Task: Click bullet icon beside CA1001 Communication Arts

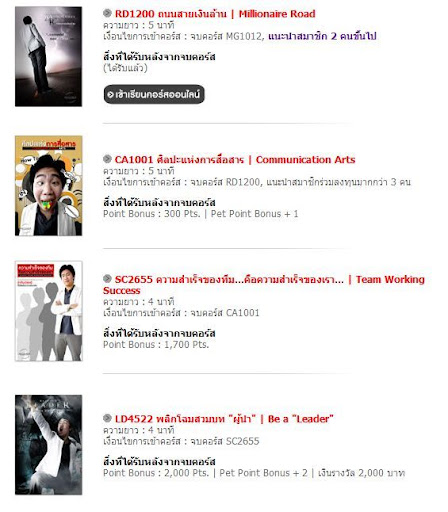Action: (107, 159)
